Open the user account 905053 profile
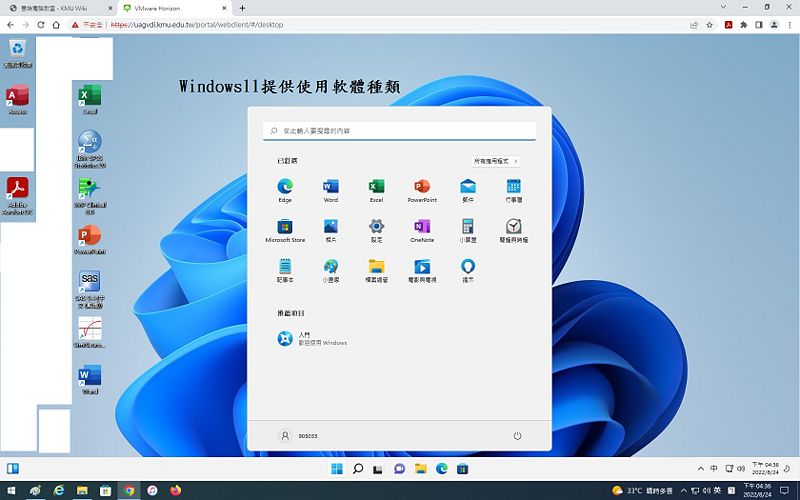Viewport: 800px width, 500px height. [x=298, y=436]
